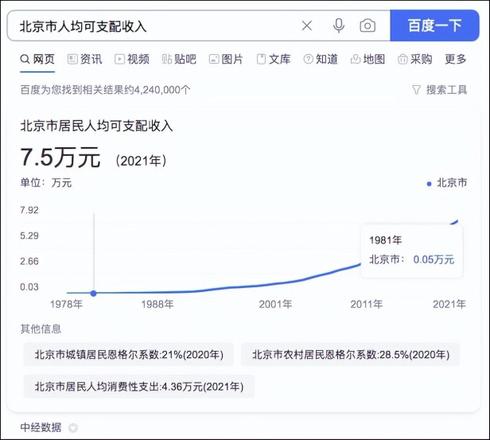Image resolution: width=490 pixels, height=440 pixels.
Task: Open the 视频 tab
Action: (132, 59)
